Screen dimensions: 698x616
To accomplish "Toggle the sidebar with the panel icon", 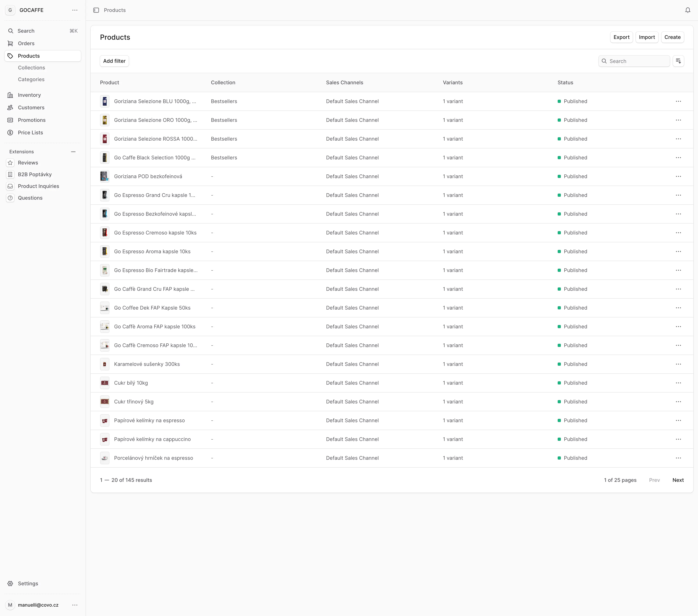I will [x=96, y=10].
